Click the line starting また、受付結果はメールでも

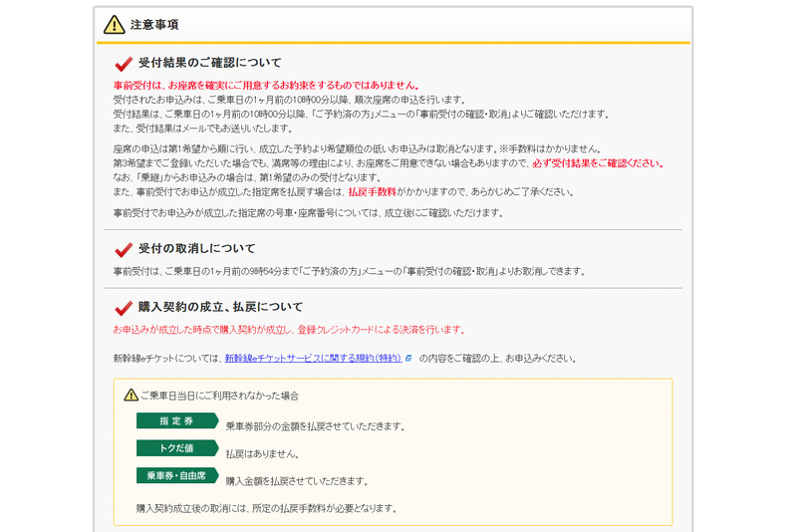pos(203,129)
